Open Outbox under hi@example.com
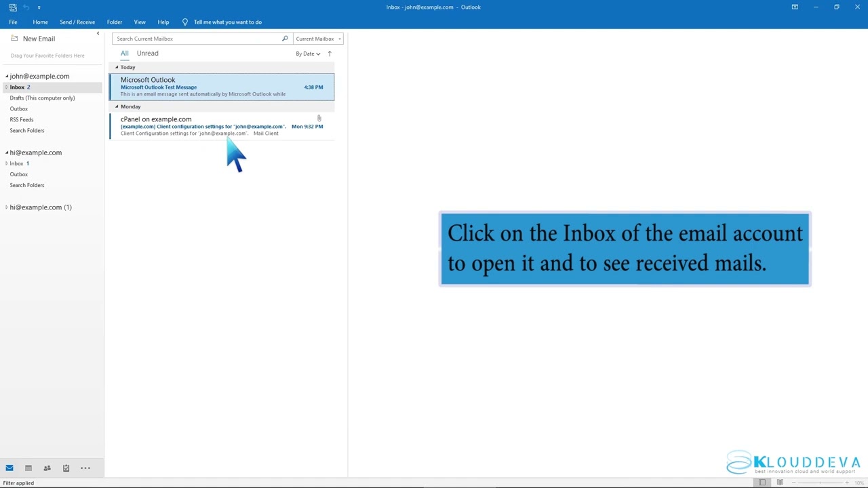Image resolution: width=868 pixels, height=488 pixels. pos(19,174)
